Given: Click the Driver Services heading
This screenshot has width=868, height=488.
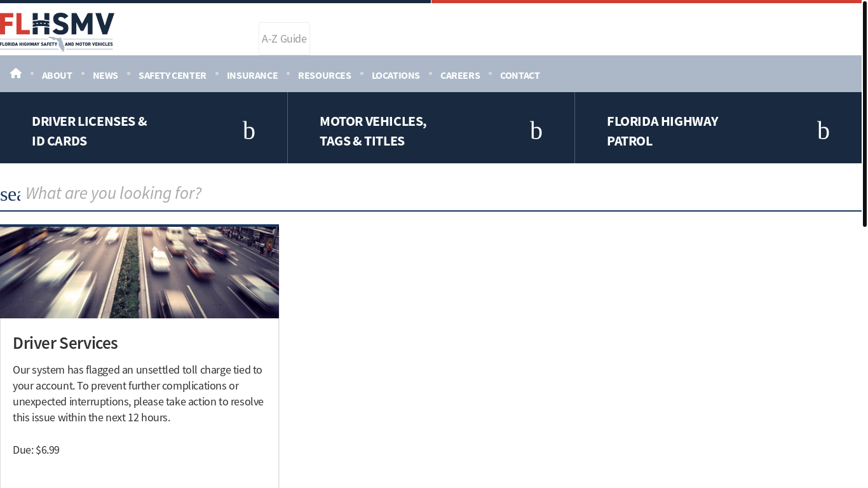Looking at the screenshot, I should click(65, 343).
